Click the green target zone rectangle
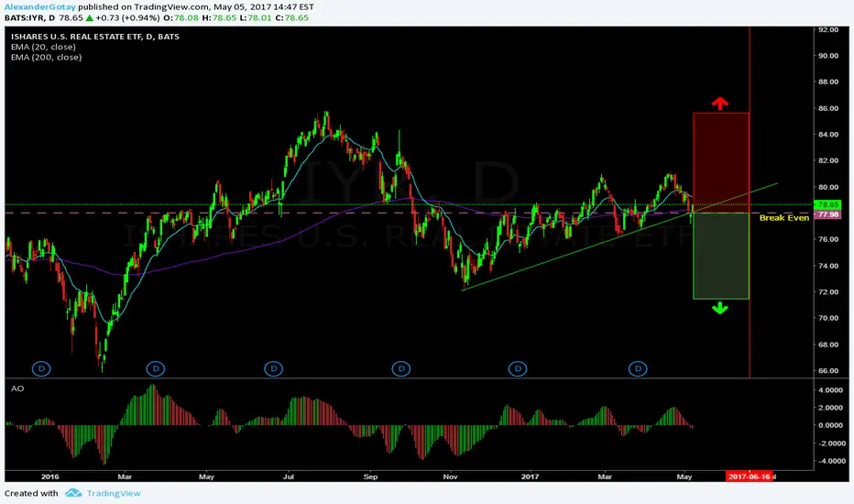This screenshot has height=504, width=854. (721, 256)
